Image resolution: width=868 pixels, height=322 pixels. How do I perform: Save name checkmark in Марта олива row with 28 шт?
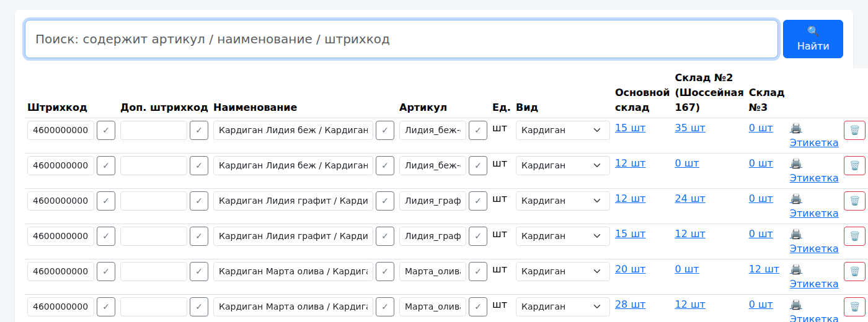(385, 307)
